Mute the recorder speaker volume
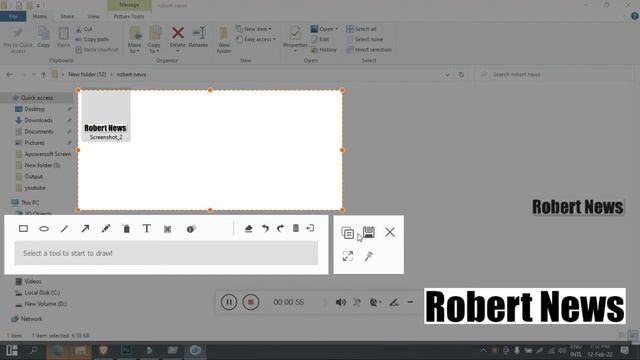640x360 pixels. click(340, 302)
